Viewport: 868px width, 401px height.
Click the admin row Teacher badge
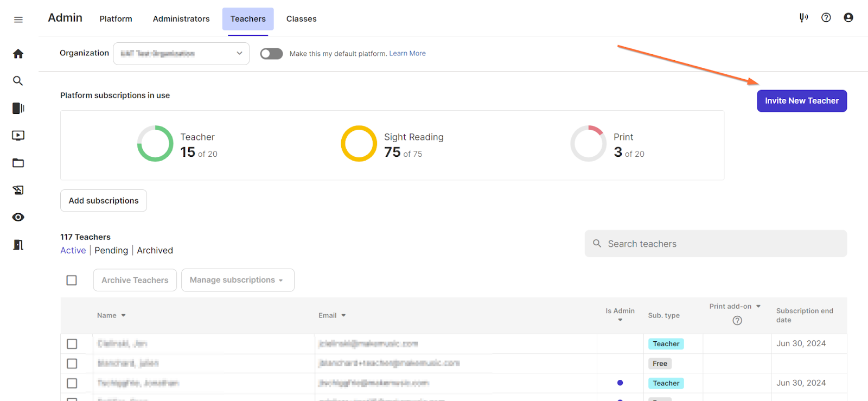[666, 383]
